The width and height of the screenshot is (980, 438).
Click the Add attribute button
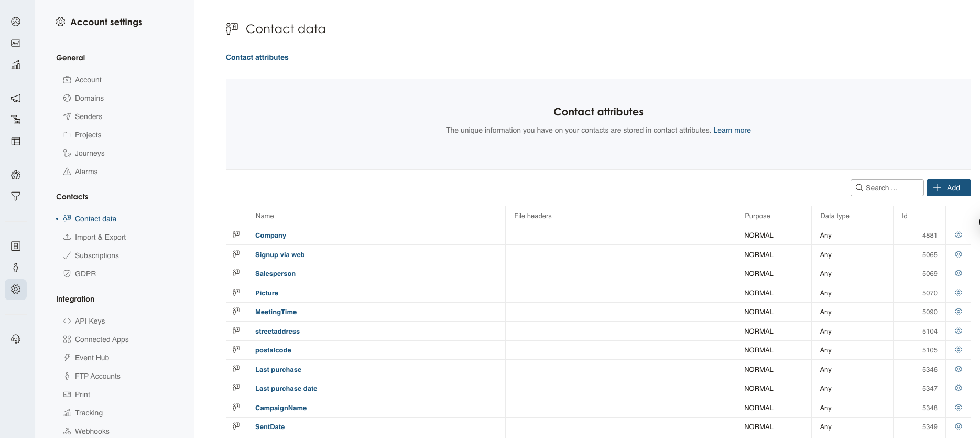point(948,188)
